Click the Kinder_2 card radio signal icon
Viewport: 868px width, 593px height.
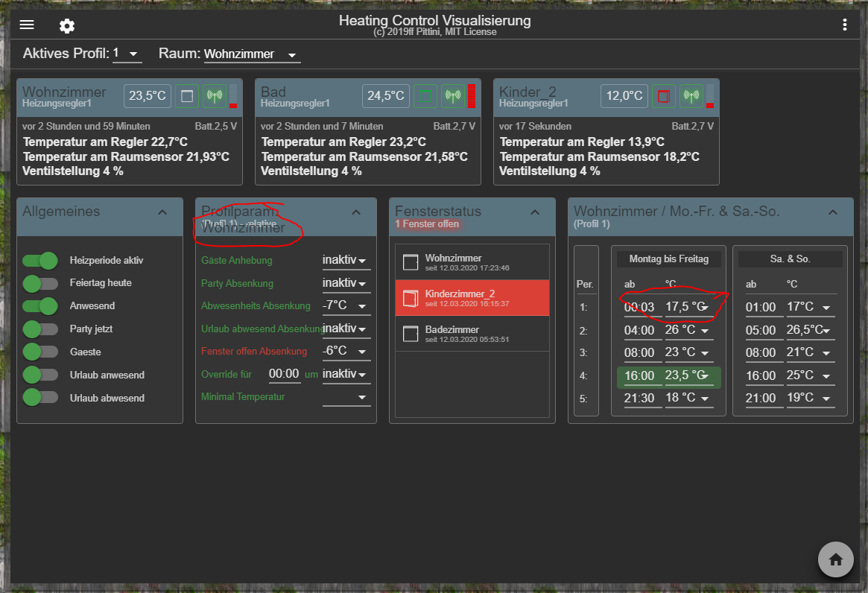[691, 96]
